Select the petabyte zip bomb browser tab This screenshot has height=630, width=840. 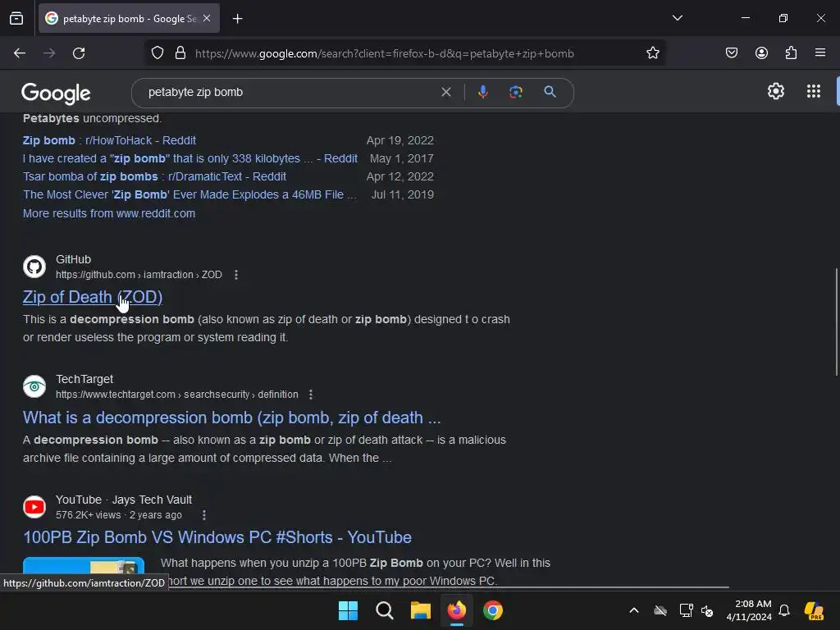click(129, 18)
